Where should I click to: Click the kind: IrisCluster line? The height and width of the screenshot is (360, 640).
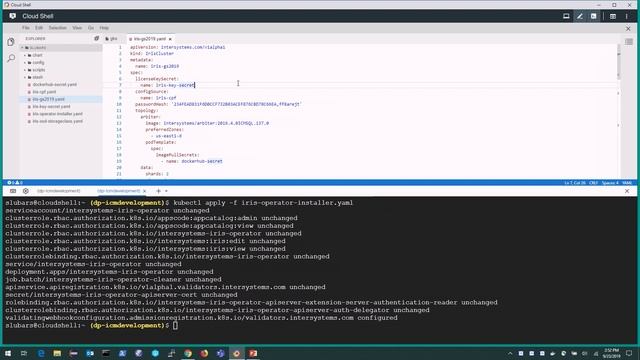click(x=152, y=53)
